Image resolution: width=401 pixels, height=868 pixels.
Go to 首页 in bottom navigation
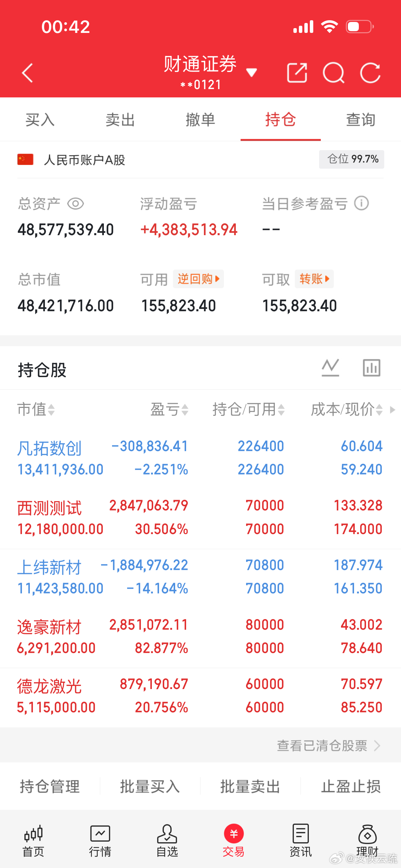click(x=33, y=841)
